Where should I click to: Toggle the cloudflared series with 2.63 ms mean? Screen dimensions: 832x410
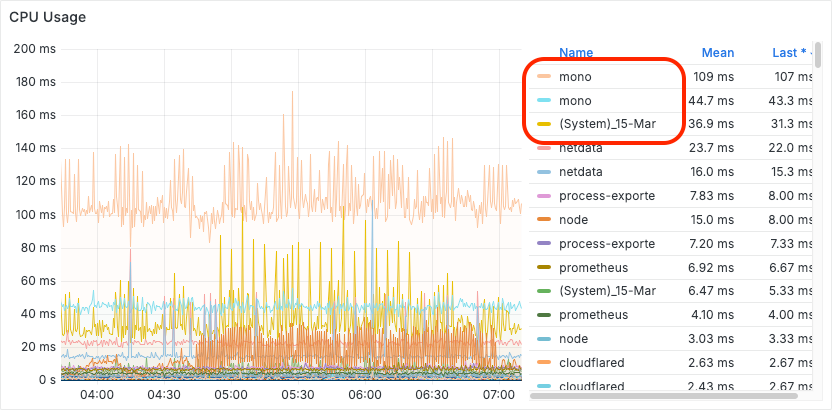pyautogui.click(x=592, y=362)
